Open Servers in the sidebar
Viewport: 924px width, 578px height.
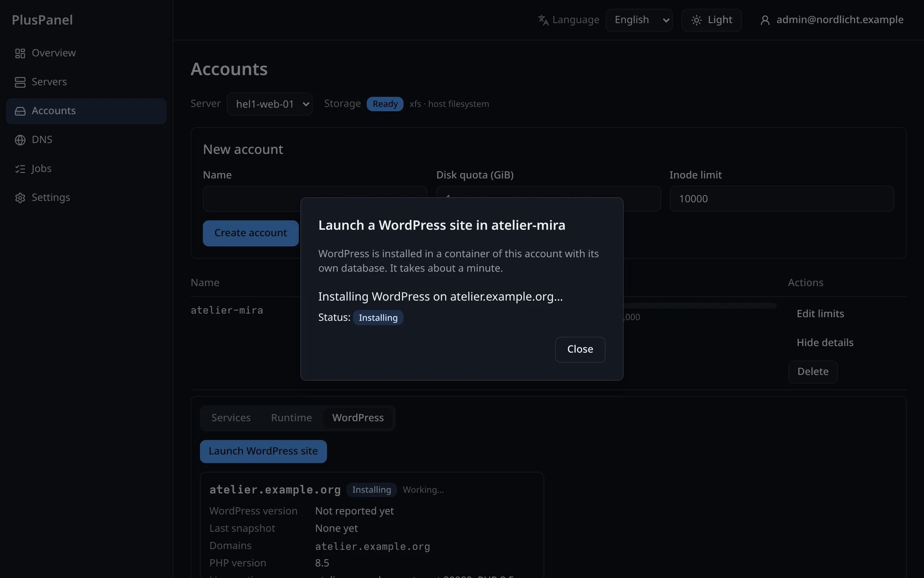[86, 82]
